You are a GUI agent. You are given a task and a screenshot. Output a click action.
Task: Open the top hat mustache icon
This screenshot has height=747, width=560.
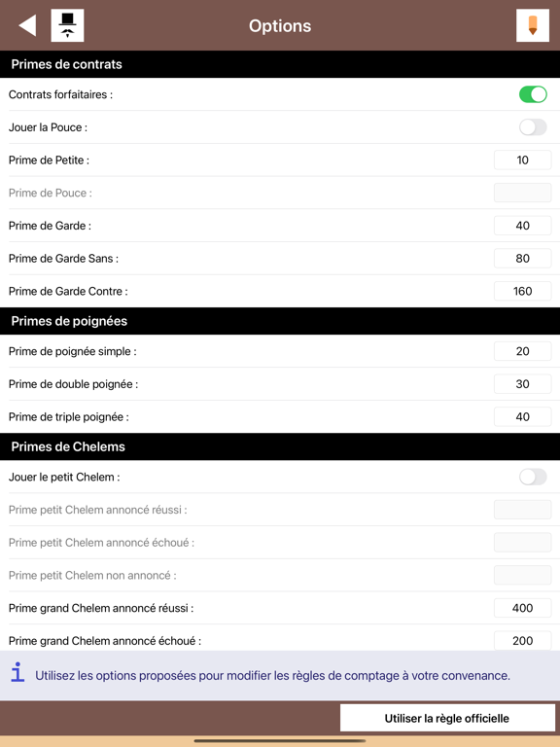click(x=68, y=25)
